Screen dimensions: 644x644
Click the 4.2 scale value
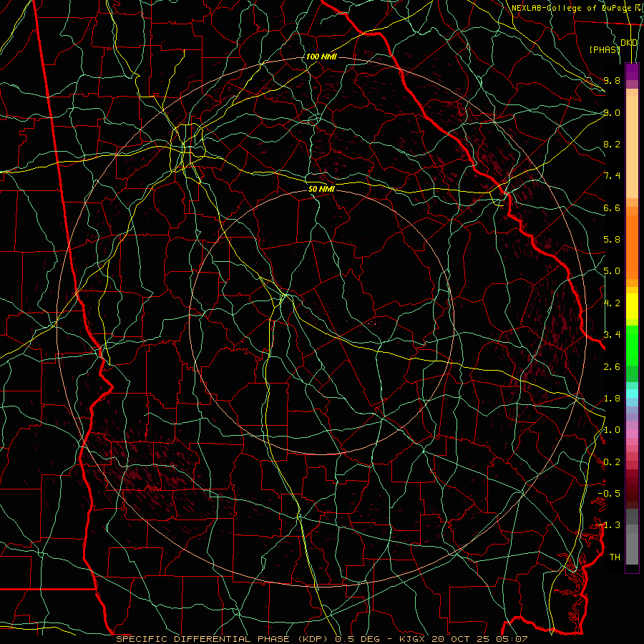pos(612,303)
